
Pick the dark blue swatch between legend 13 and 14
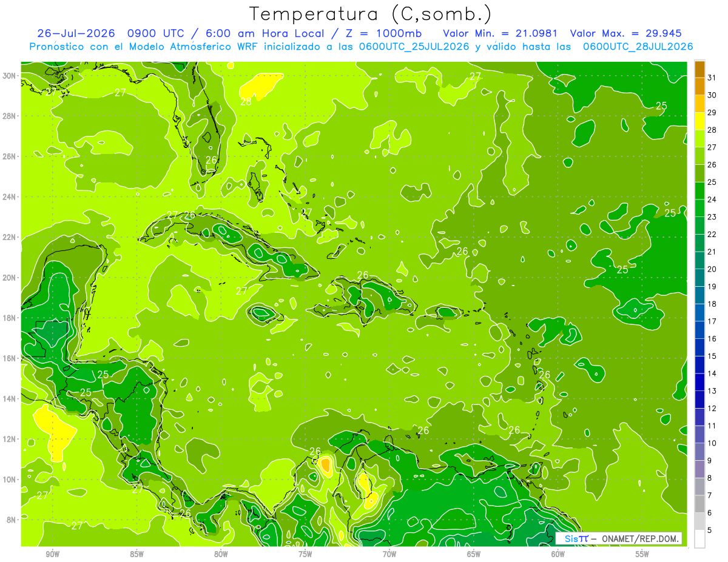click(699, 382)
